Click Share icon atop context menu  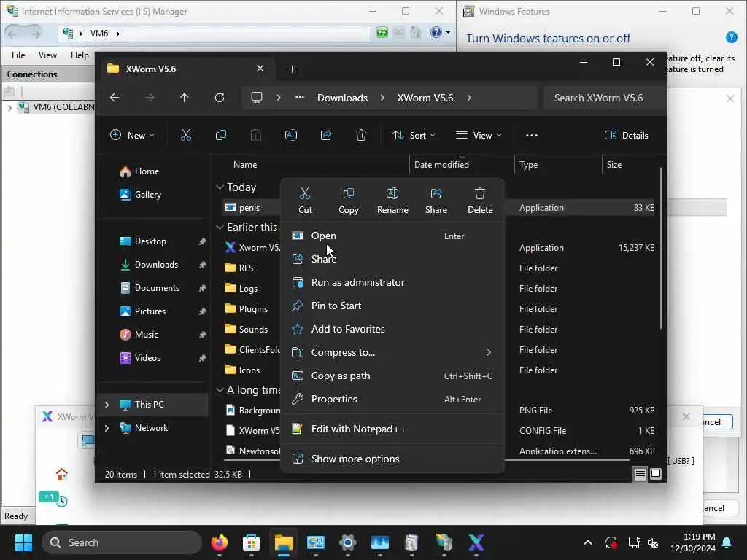(436, 201)
